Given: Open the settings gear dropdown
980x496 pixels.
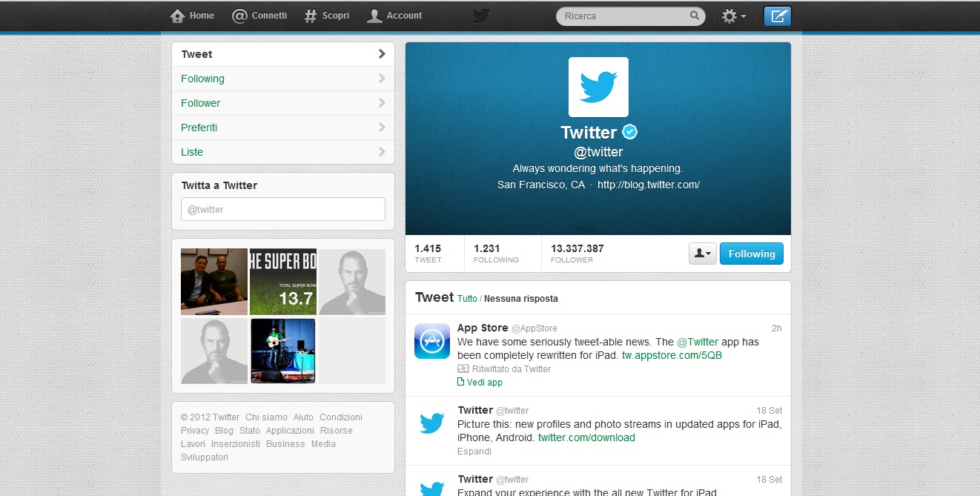Looking at the screenshot, I should [x=733, y=16].
